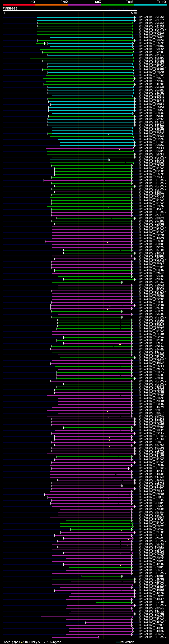Open hit UniRef100_Q84W68
169x644 pixels.
pyautogui.click(x=152, y=26)
